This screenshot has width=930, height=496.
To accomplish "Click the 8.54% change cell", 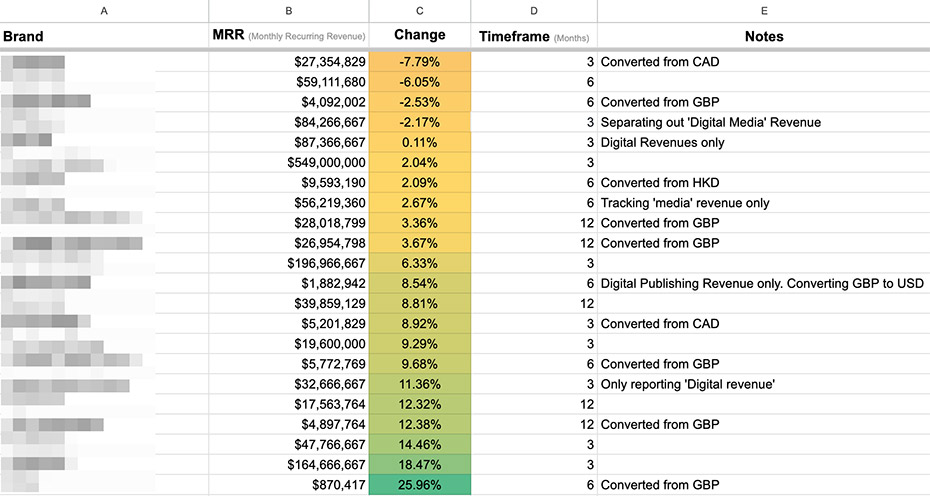I will [420, 284].
